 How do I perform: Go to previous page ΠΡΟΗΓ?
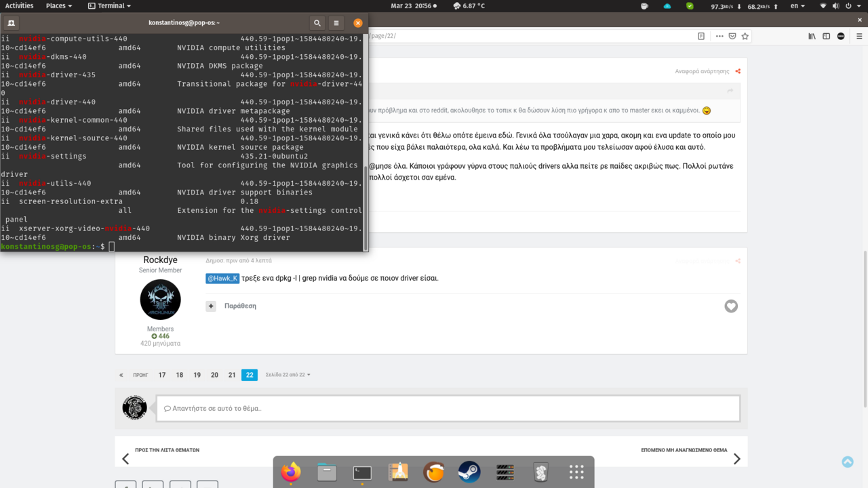tap(140, 375)
